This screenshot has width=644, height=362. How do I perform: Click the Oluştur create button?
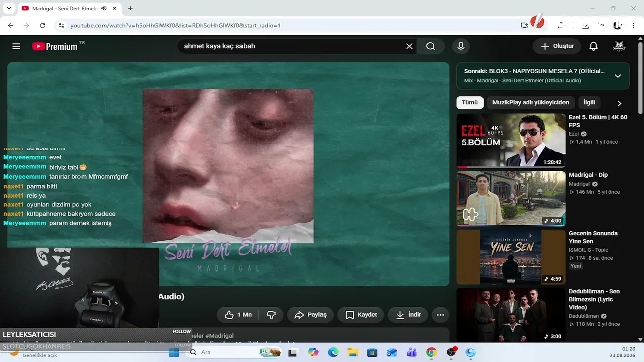point(557,46)
